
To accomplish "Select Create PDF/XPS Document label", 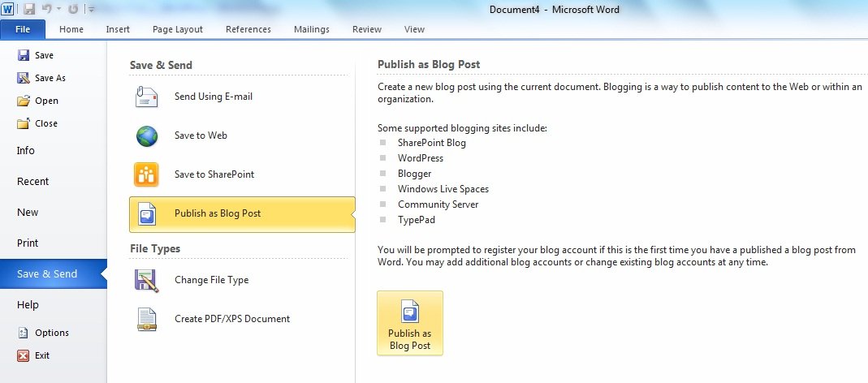I will pyautogui.click(x=232, y=319).
